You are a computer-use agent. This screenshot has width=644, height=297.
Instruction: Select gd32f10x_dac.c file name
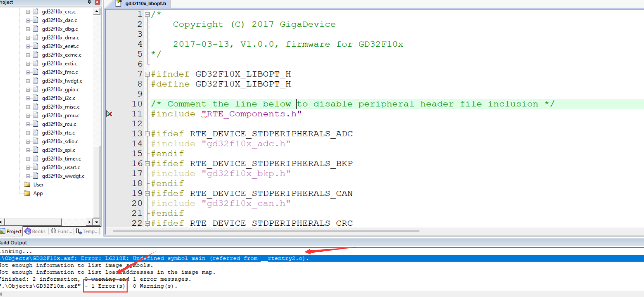pyautogui.click(x=59, y=20)
